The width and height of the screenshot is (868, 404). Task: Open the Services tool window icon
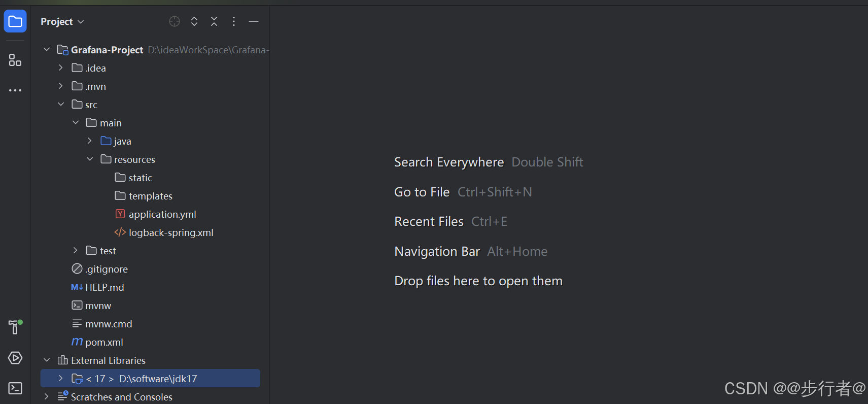[15, 358]
